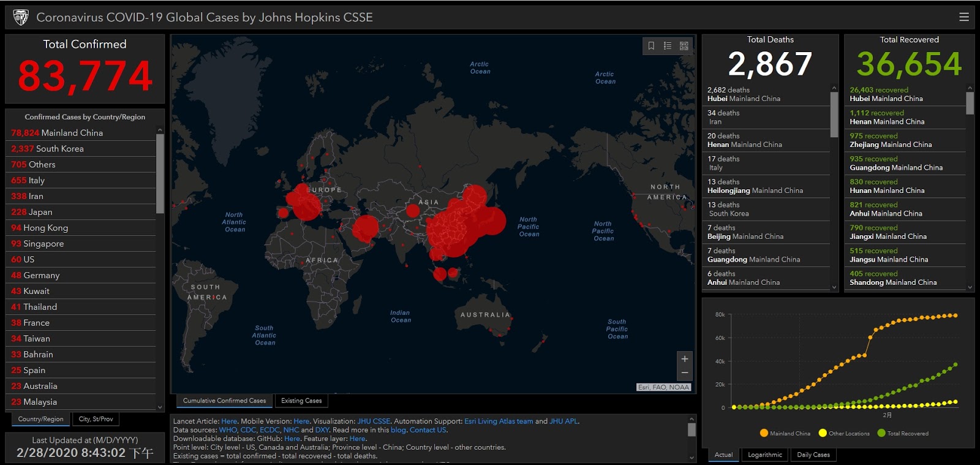This screenshot has width=980, height=465.
Task: Switch to Existing Cases map tab
Action: point(301,401)
